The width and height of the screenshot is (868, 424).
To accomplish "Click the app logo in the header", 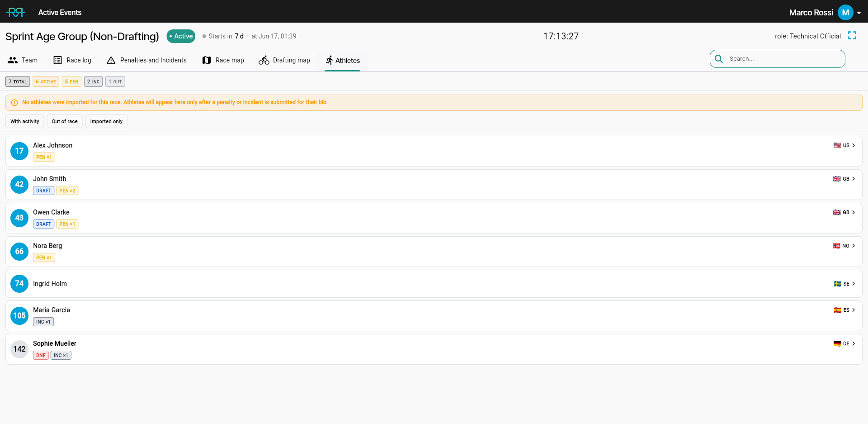I will coord(15,12).
